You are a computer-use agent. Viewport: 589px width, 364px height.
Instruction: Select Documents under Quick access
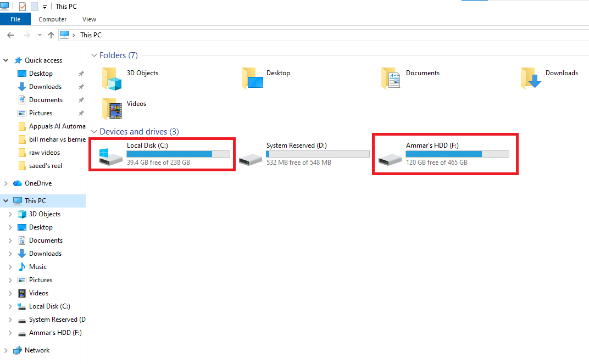(46, 100)
